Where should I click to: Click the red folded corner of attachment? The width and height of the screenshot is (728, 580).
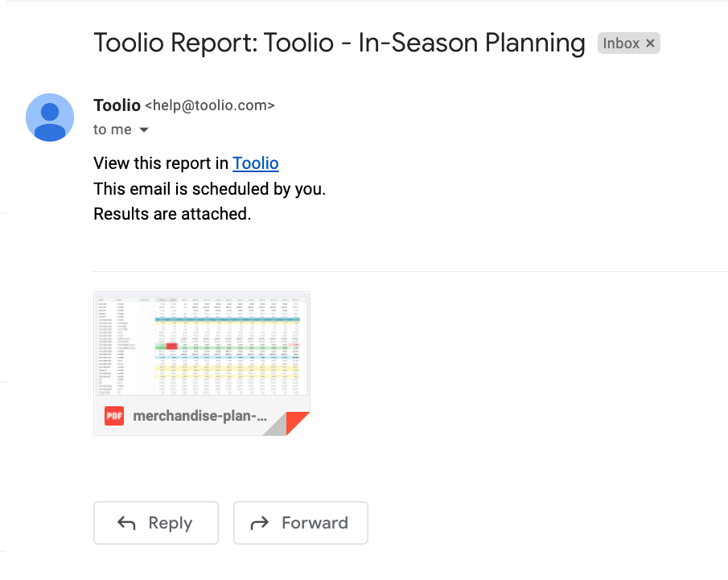tap(296, 422)
